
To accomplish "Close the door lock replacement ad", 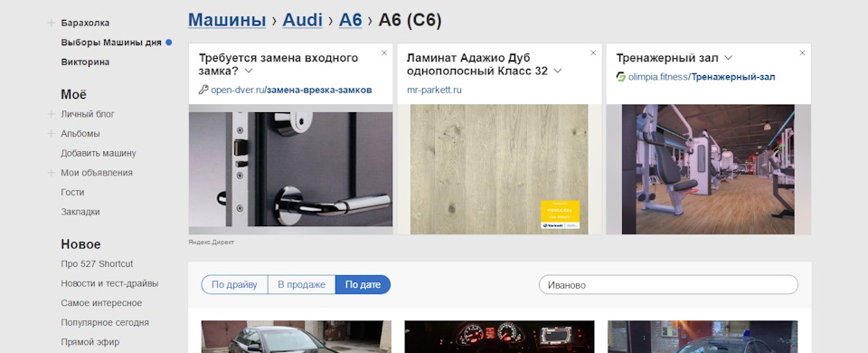I will [384, 52].
